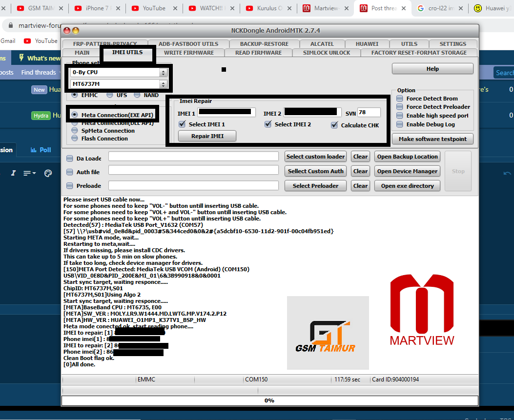Image resolution: width=514 pixels, height=420 pixels.
Task: Switch to the cro-l22 Google browser tab
Action: 441,8
